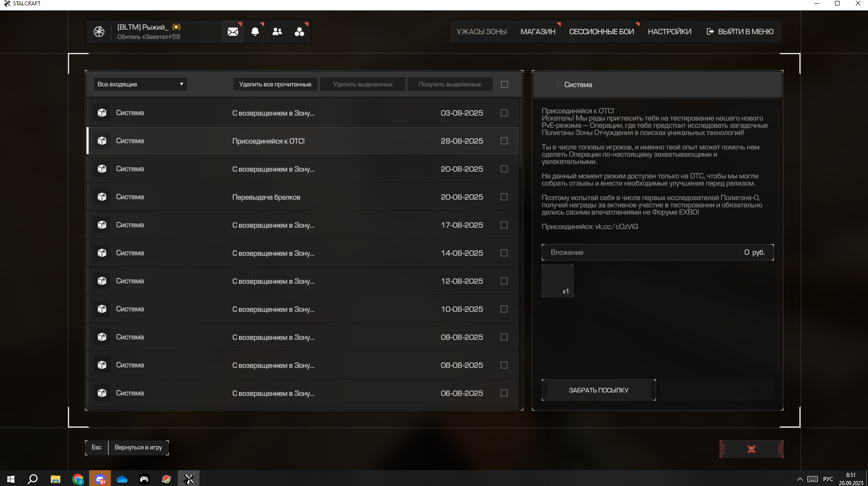This screenshot has height=486, width=868.
Task: Open the clan groups icon
Action: (299, 32)
